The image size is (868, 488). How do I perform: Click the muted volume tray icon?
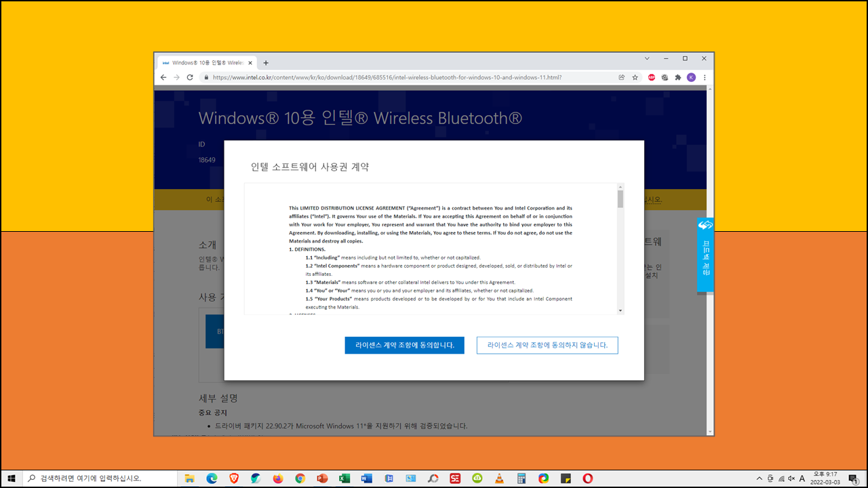tap(791, 479)
